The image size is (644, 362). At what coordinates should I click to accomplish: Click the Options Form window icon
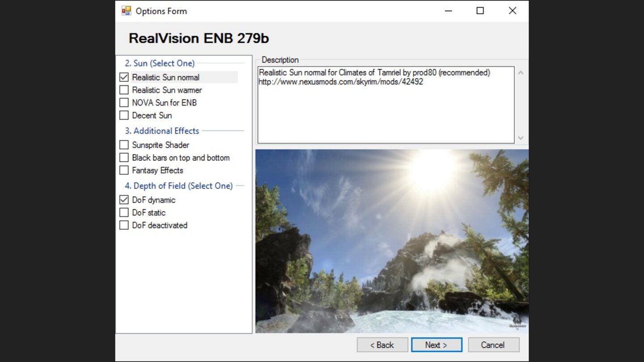[127, 11]
